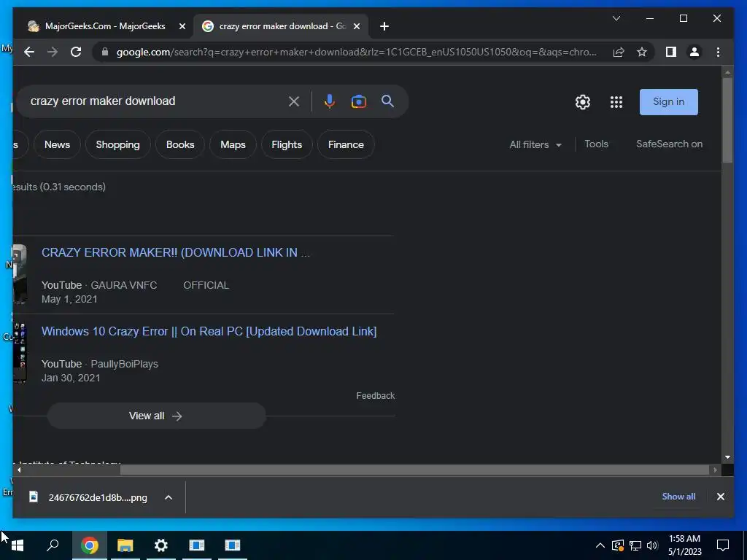Filter results by Flights
The width and height of the screenshot is (747, 560).
coord(287,144)
